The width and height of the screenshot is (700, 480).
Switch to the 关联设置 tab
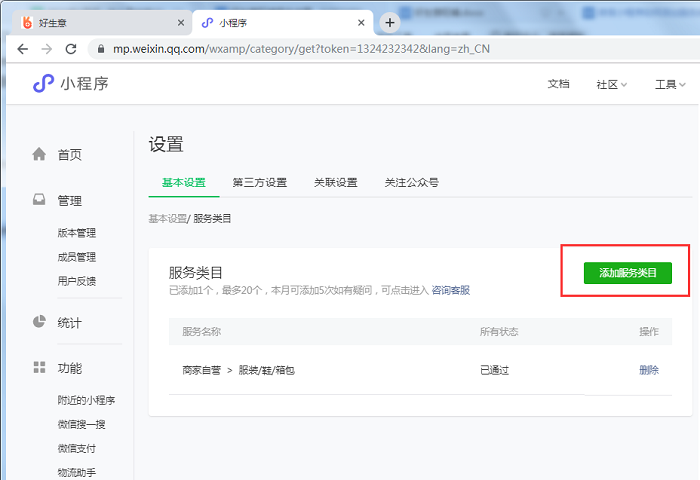point(336,182)
